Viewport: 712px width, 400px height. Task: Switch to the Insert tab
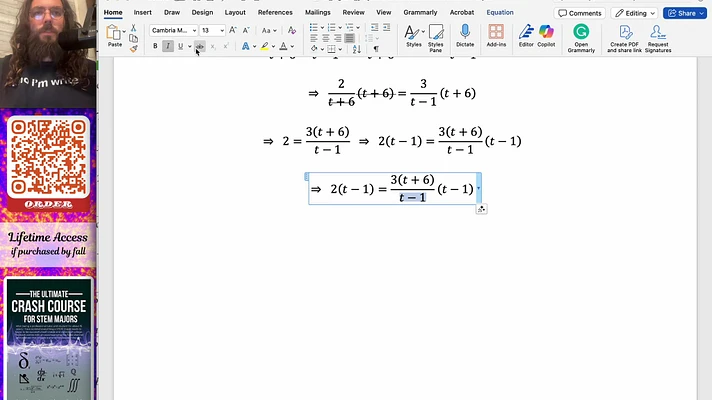click(x=143, y=13)
